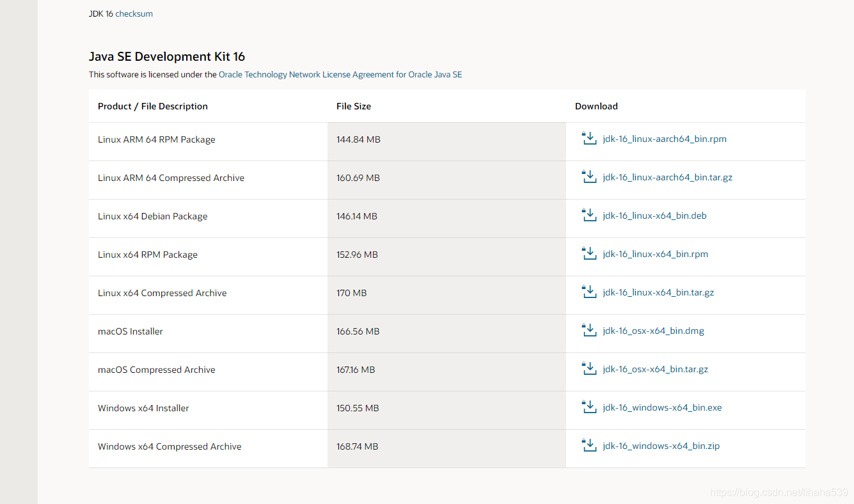The width and height of the screenshot is (854, 504).
Task: Download jdk-16_linux-x64_bin.deb file link
Action: tap(654, 216)
